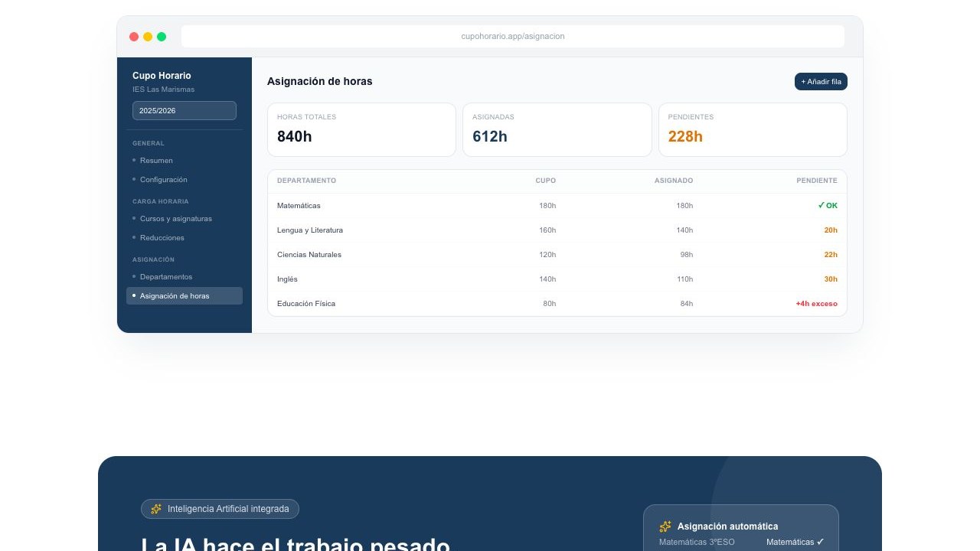Click the DEPARTAMENTO column header
This screenshot has width=980, height=551.
[306, 181]
